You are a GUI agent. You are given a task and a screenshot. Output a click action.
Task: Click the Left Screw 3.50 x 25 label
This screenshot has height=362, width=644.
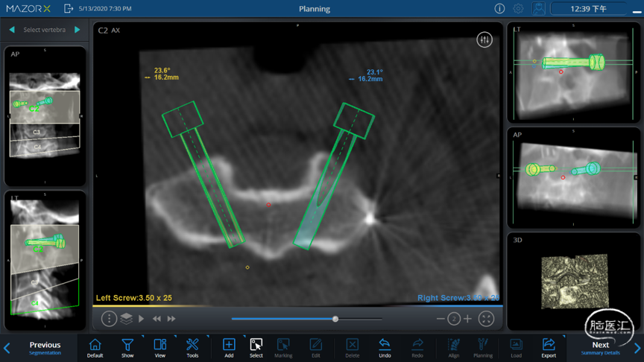[134, 298]
